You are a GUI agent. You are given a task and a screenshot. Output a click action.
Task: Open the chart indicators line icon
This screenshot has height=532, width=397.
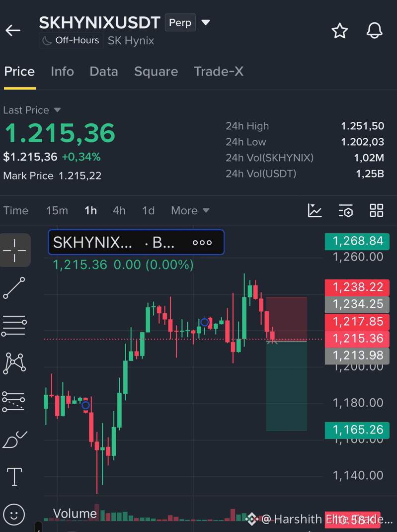pyautogui.click(x=315, y=210)
